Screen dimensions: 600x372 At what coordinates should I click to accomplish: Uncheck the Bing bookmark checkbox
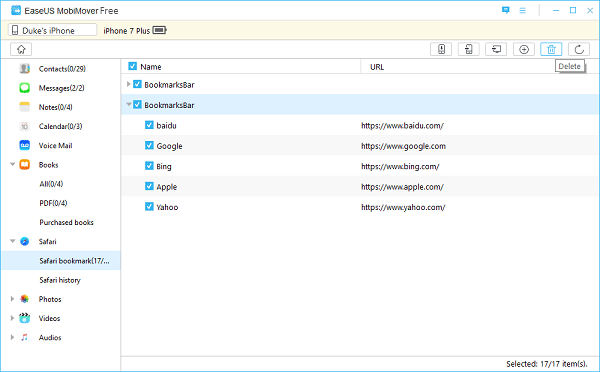pos(149,166)
